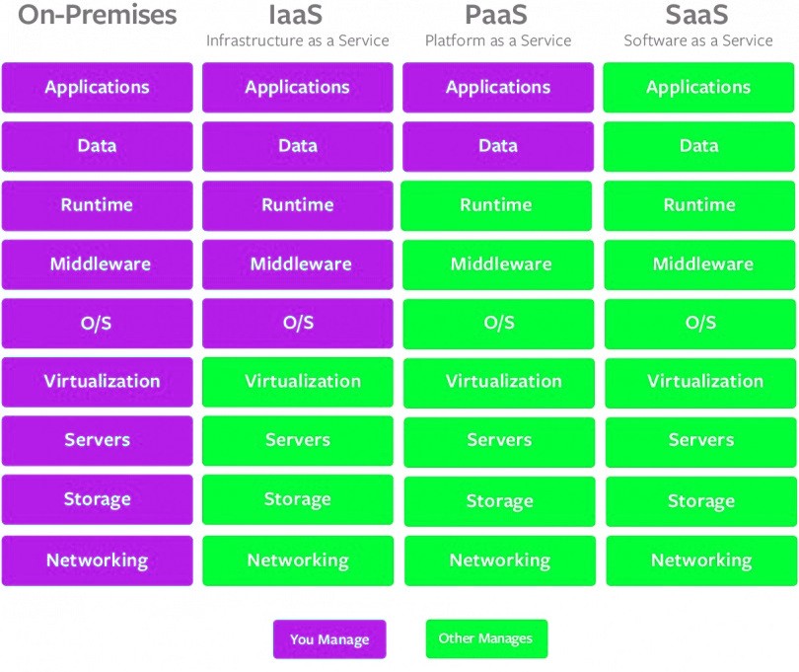Select the IaaS Data block

pos(297,146)
